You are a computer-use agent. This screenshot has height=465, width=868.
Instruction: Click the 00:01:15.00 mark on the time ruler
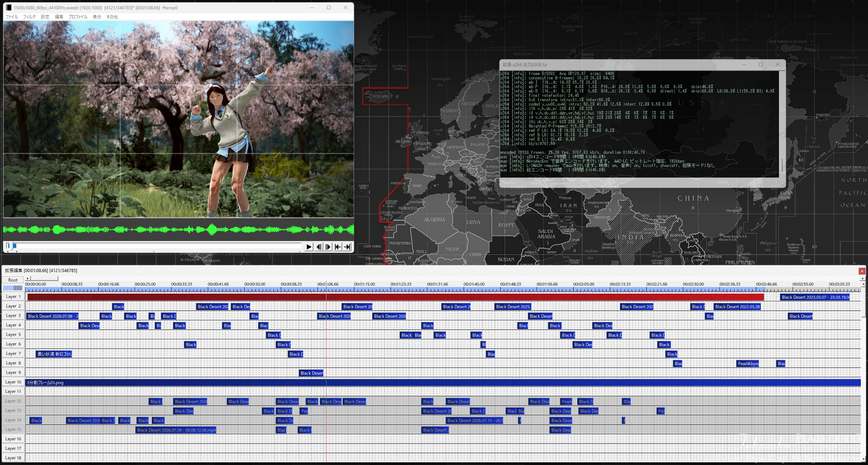click(x=365, y=284)
